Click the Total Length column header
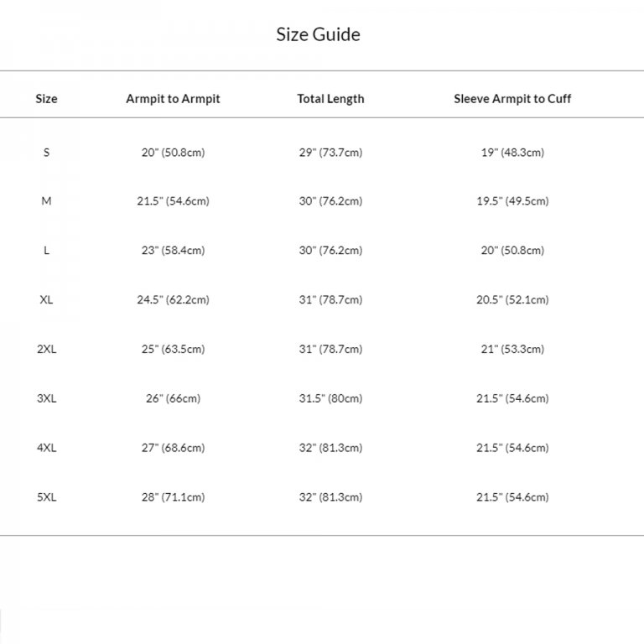Viewport: 644px width, 644px height. pyautogui.click(x=330, y=99)
